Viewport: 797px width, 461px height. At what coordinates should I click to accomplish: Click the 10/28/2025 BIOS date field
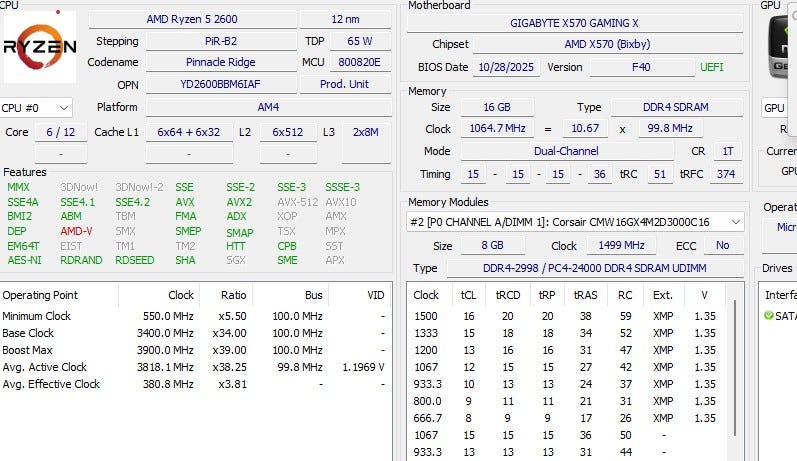click(x=506, y=67)
